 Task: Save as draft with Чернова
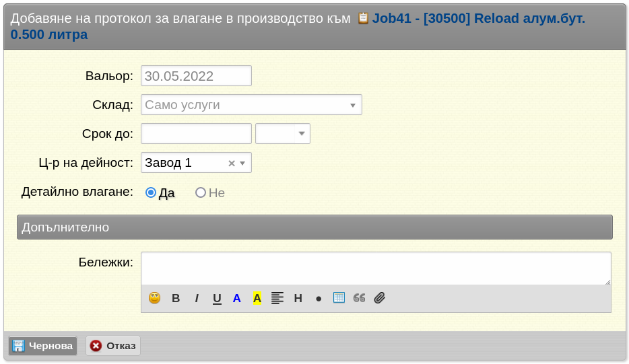pyautogui.click(x=43, y=346)
